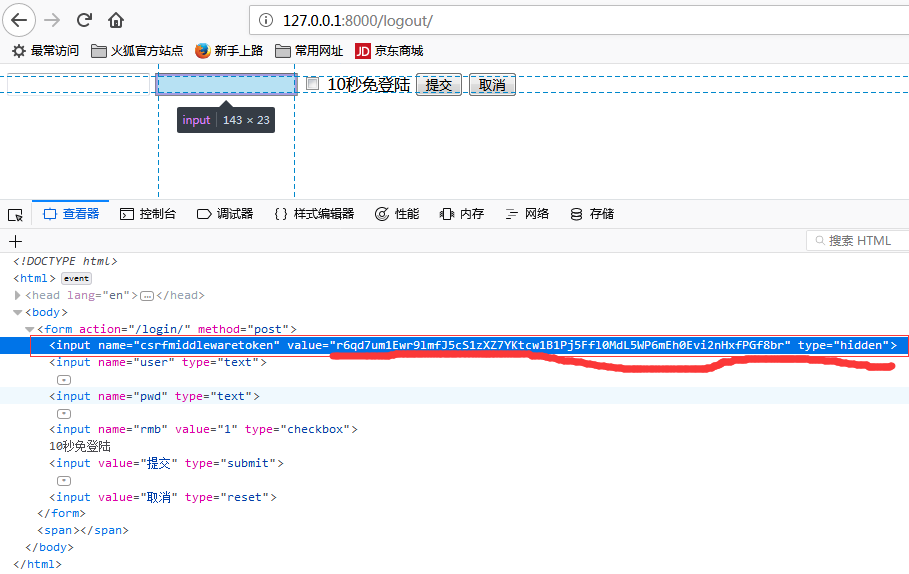Switch to the 控制台 console tab

tap(148, 214)
